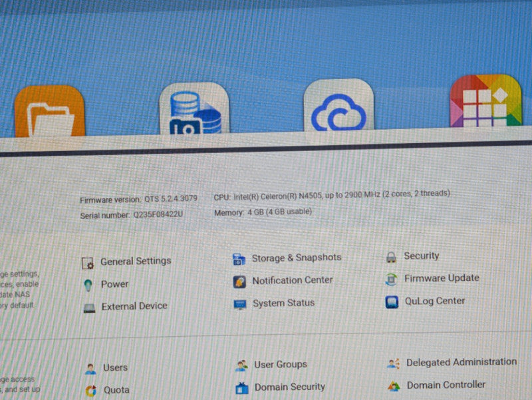Open Firmware Update link

point(442,278)
